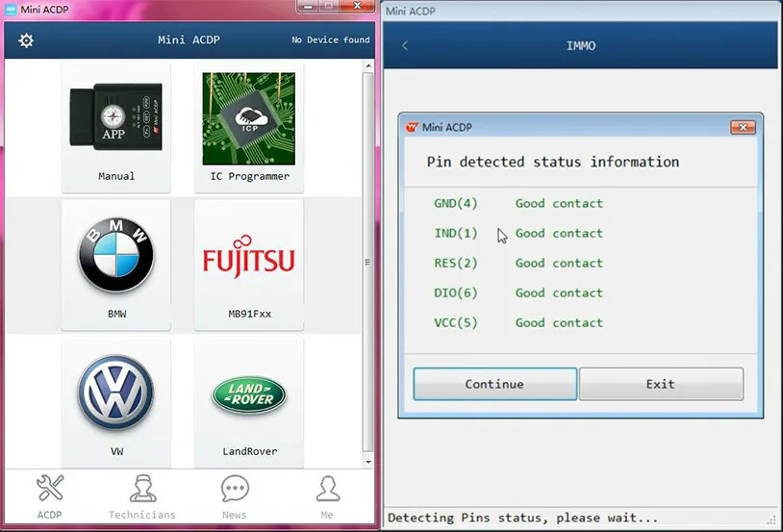
Task: Click the 'Detecting Pins status' status bar message
Action: (x=522, y=518)
